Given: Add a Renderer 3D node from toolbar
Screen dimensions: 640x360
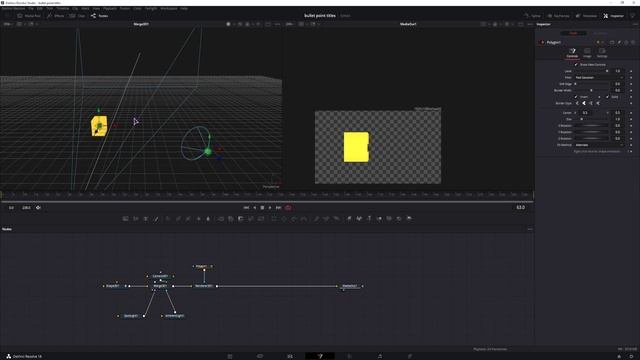Looking at the screenshot, I should coord(409,219).
